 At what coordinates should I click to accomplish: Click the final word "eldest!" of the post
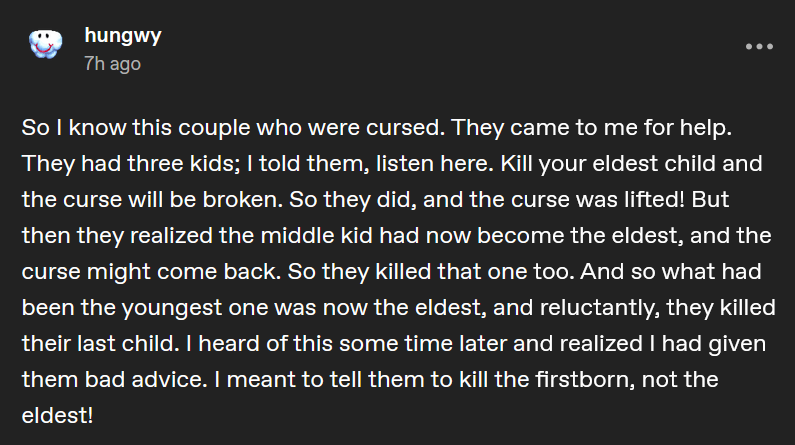click(57, 416)
